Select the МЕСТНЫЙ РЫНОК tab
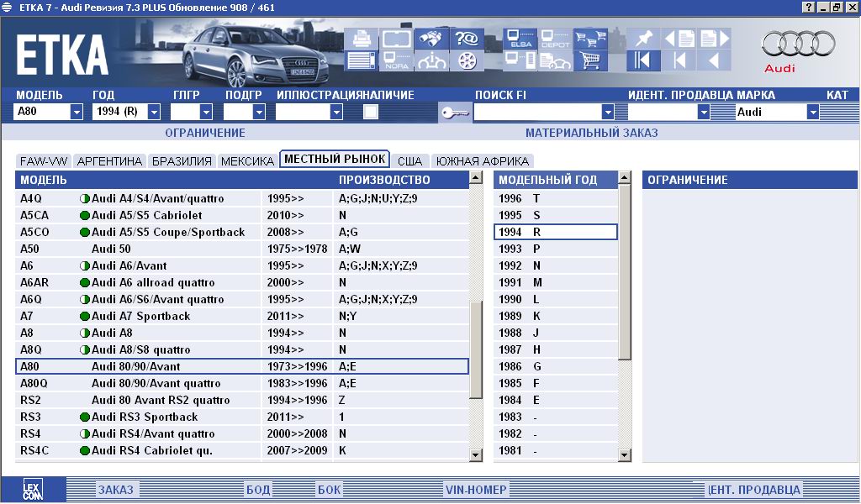The image size is (861, 504). (335, 159)
